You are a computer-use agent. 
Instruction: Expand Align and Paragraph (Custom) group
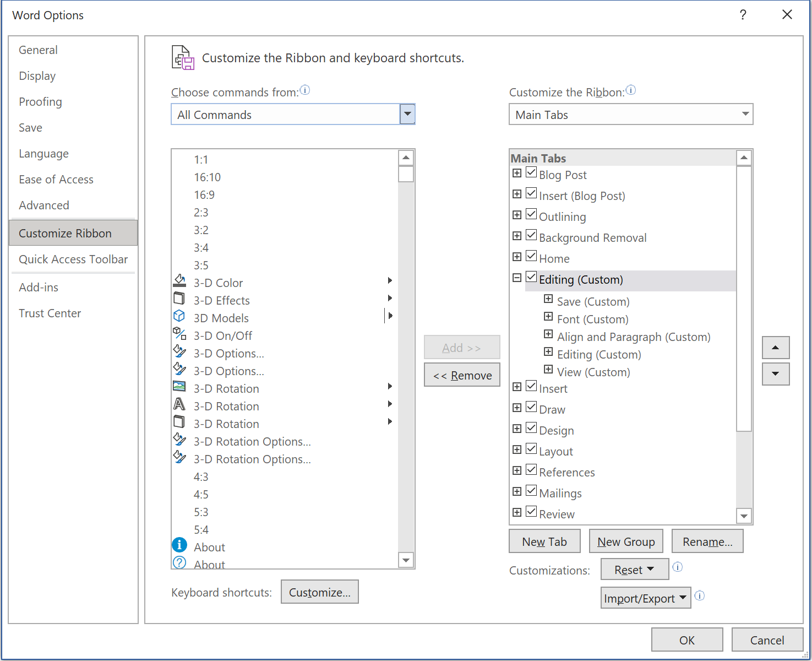[x=548, y=334]
